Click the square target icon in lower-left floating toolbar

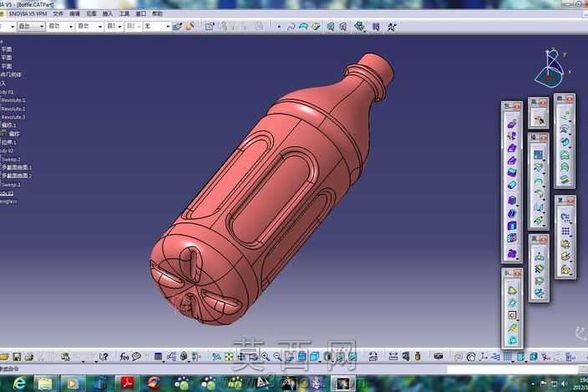pos(512,315)
